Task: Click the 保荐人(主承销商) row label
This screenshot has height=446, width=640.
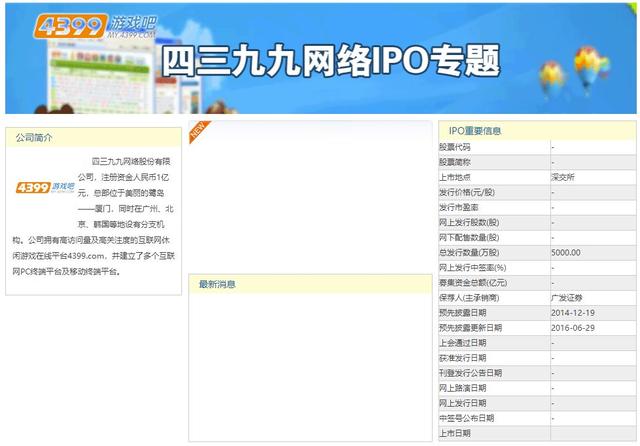Action: [x=469, y=298]
